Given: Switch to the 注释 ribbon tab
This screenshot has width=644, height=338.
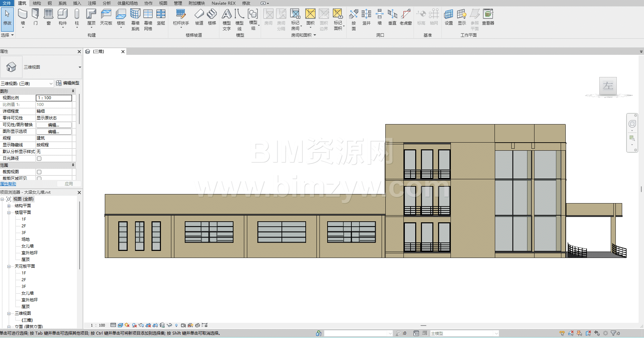Looking at the screenshot, I should [x=92, y=3].
